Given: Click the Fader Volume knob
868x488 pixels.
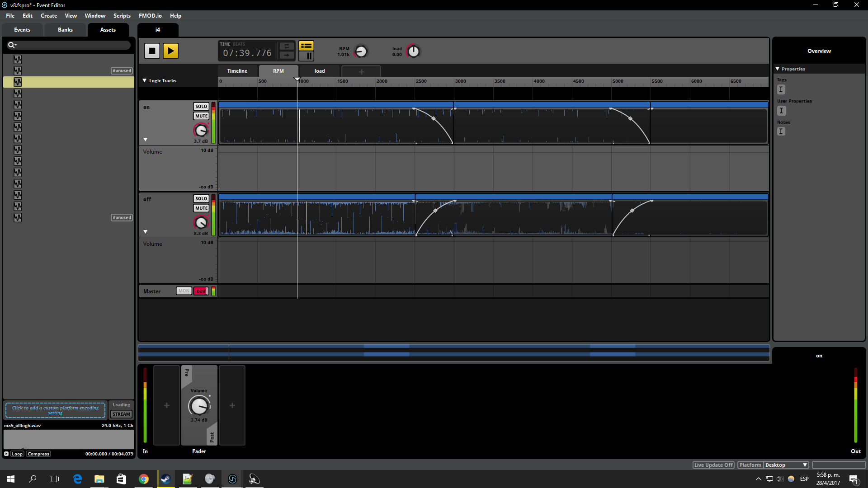Looking at the screenshot, I should 199,406.
